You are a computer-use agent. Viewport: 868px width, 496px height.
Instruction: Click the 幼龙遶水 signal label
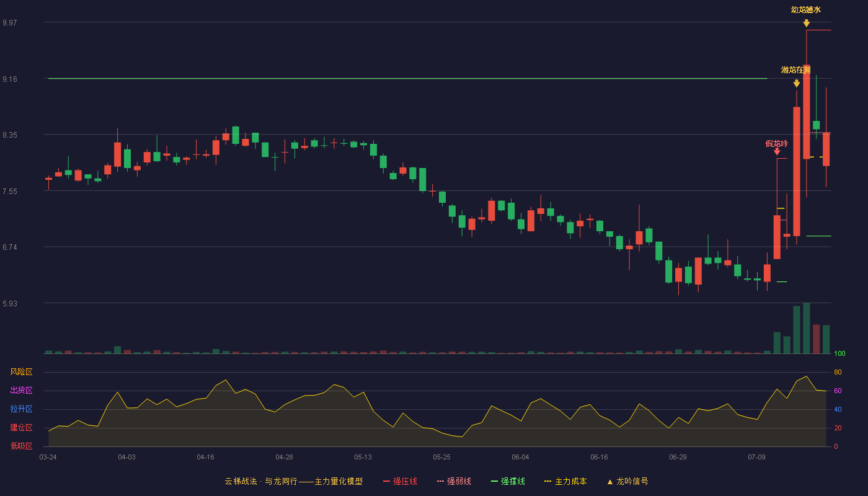click(x=806, y=10)
